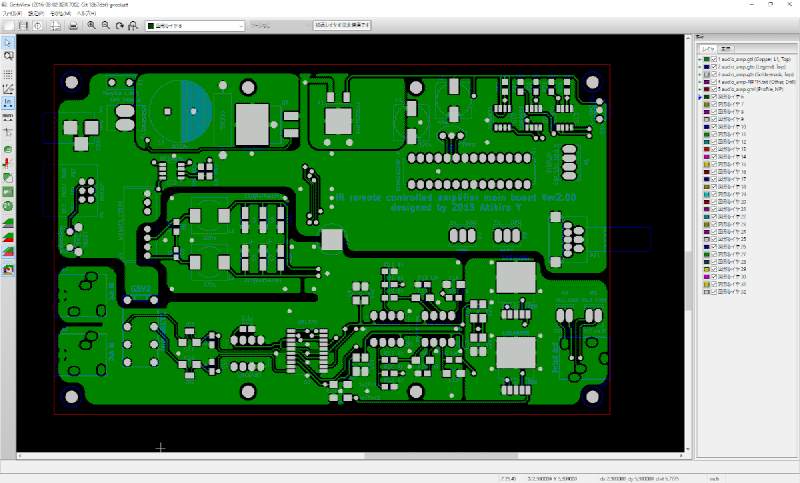Click the zoom in magnifier toolbar icon

click(x=91, y=26)
